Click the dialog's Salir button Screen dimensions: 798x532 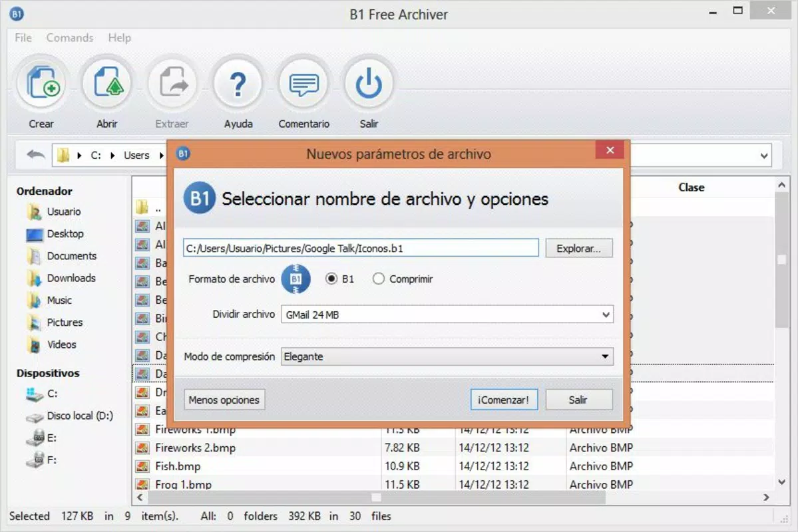[x=578, y=400]
